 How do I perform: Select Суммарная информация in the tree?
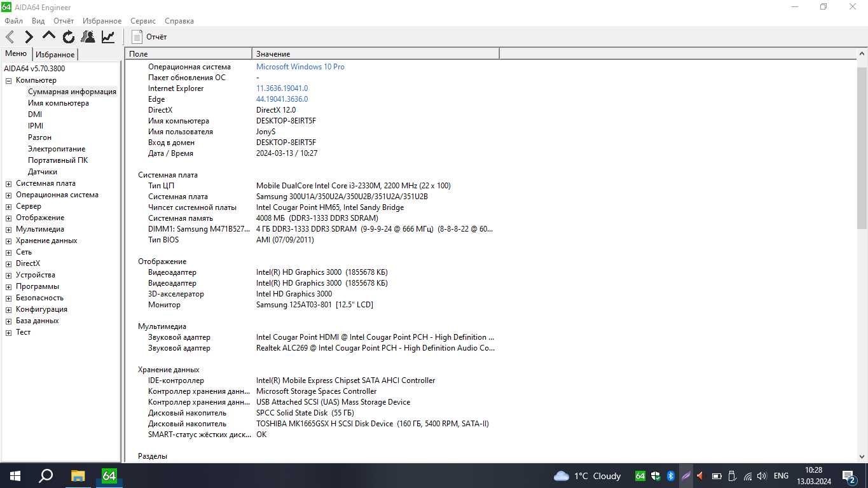(72, 92)
